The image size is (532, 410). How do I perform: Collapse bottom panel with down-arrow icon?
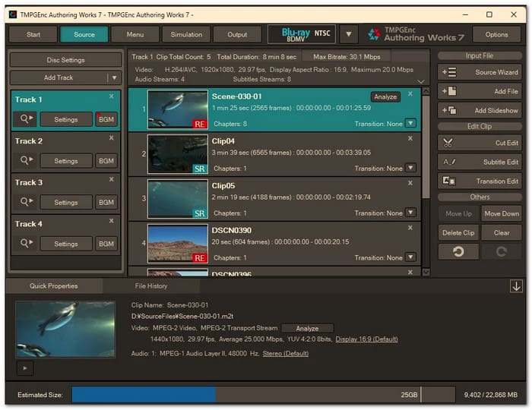(516, 286)
